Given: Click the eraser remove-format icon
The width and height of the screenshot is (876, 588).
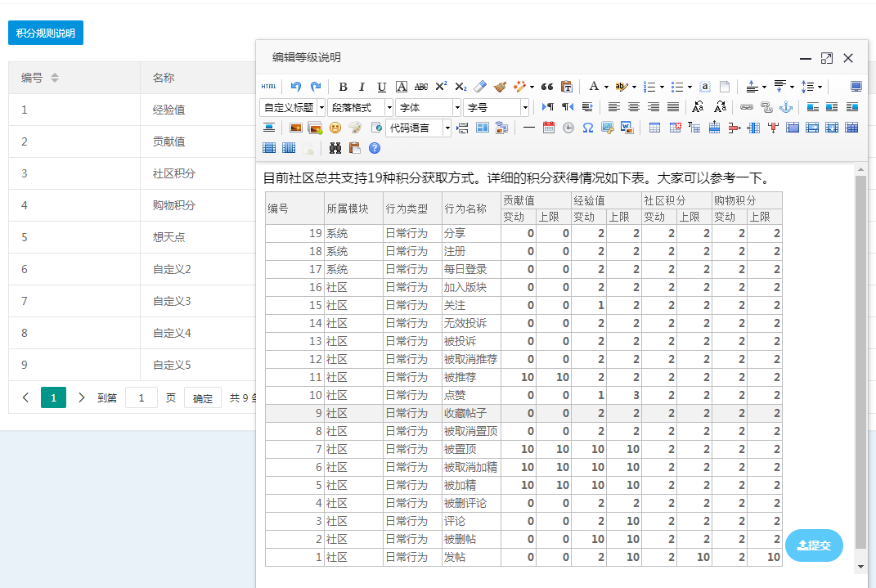Looking at the screenshot, I should (480, 87).
